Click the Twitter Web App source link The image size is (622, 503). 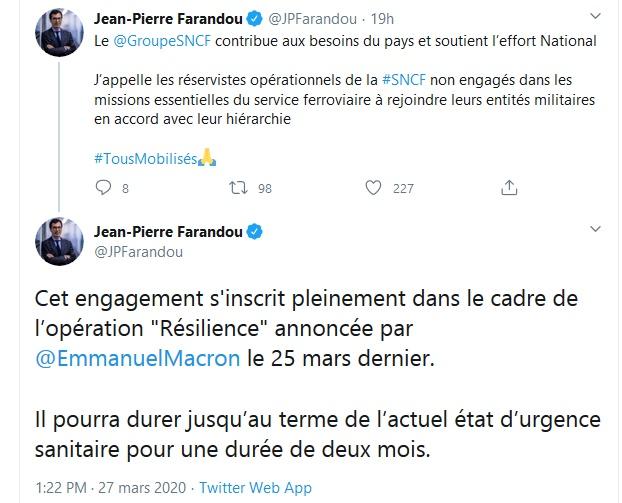click(255, 488)
